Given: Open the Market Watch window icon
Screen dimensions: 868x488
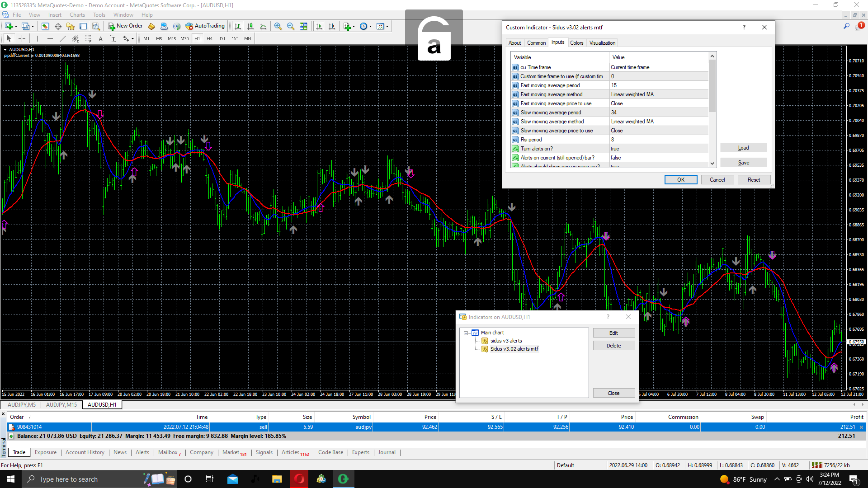Looking at the screenshot, I should pyautogui.click(x=45, y=26).
